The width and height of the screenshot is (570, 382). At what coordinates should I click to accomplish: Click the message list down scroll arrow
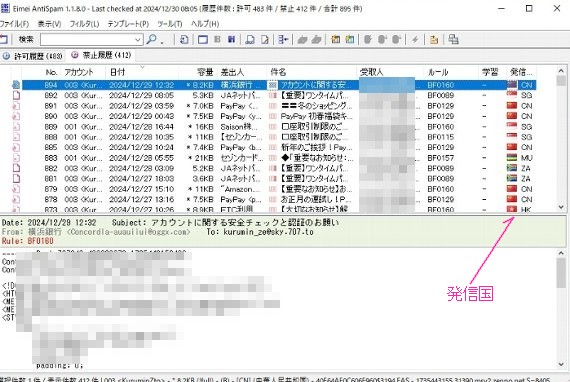(x=561, y=207)
